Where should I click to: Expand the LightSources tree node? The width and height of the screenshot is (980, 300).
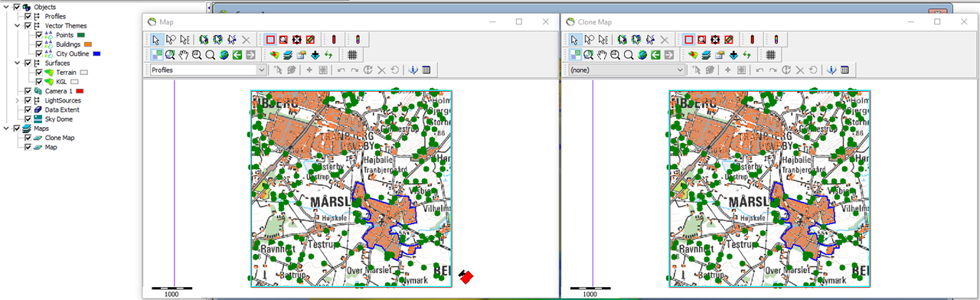pyautogui.click(x=18, y=100)
